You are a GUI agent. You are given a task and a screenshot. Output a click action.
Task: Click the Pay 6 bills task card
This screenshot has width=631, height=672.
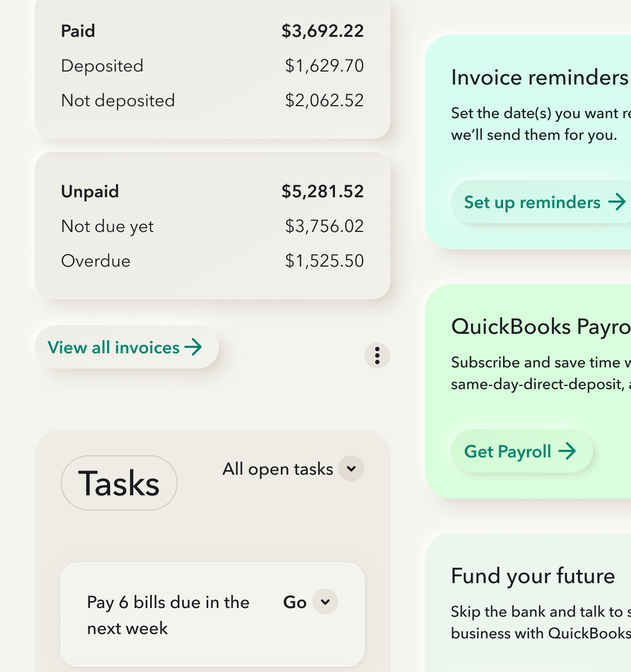pos(212,614)
